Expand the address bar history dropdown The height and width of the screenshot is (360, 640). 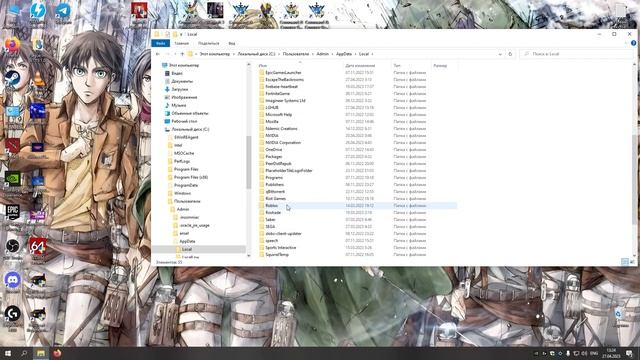pos(500,54)
